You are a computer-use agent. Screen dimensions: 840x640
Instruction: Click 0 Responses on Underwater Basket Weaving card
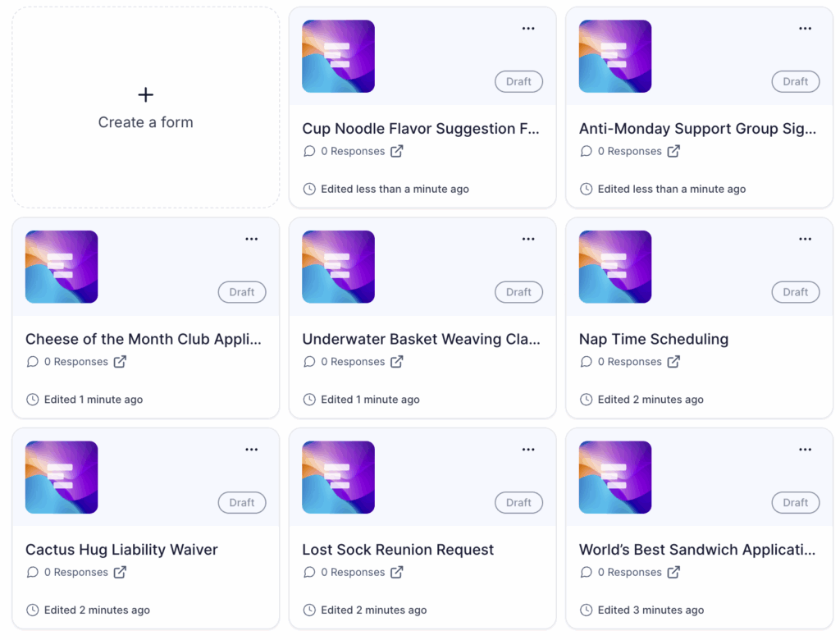coord(353,362)
